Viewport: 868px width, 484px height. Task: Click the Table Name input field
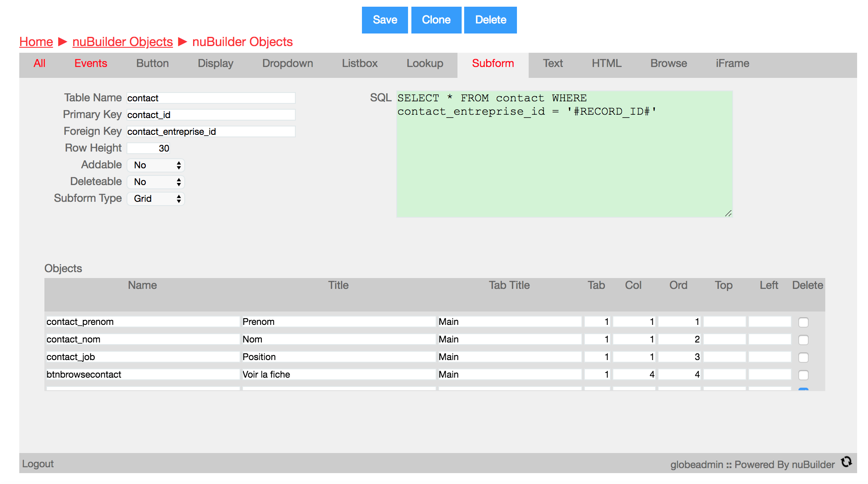211,98
